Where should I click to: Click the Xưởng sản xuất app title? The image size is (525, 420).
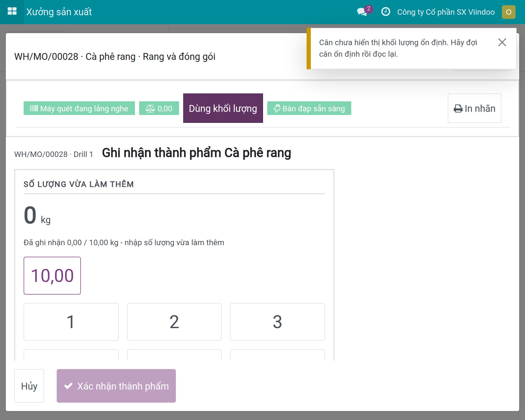point(59,12)
